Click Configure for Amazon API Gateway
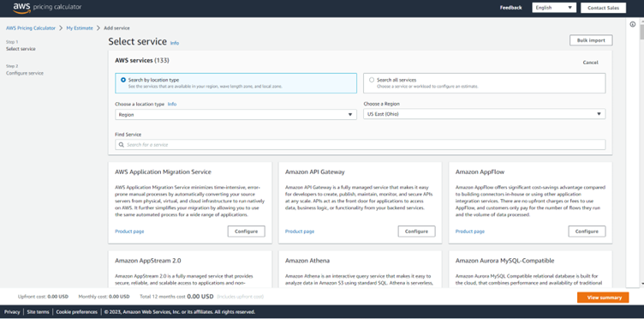Screen dimensions: 644x319 [416, 232]
